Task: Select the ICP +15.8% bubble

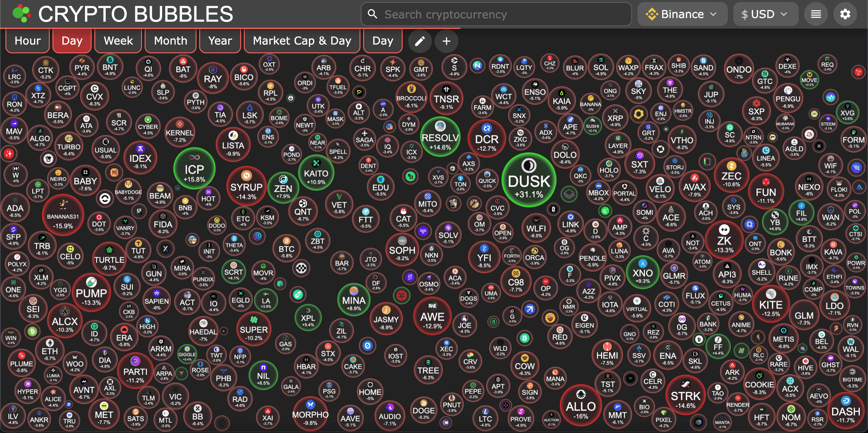Action: [x=194, y=169]
